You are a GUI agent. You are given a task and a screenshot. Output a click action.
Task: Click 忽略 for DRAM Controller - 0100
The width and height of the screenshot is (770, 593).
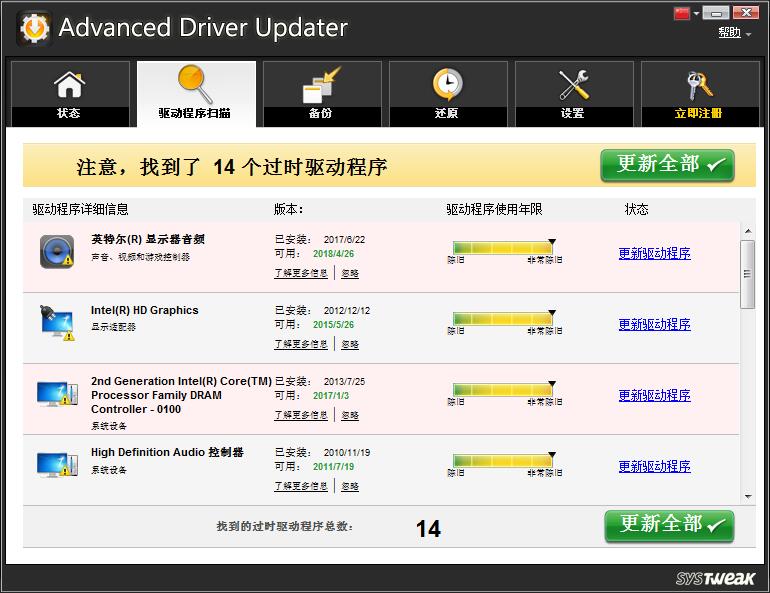coord(350,415)
